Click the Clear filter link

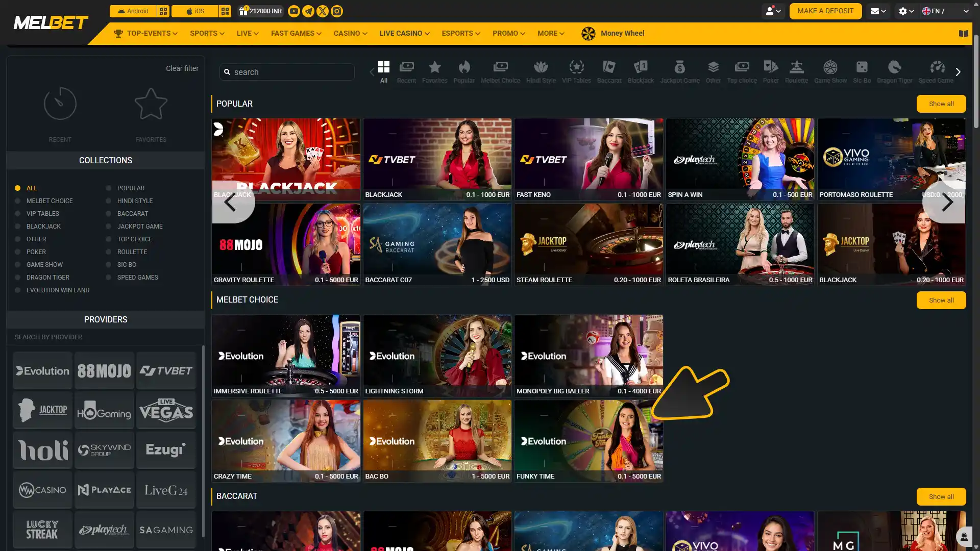(182, 68)
